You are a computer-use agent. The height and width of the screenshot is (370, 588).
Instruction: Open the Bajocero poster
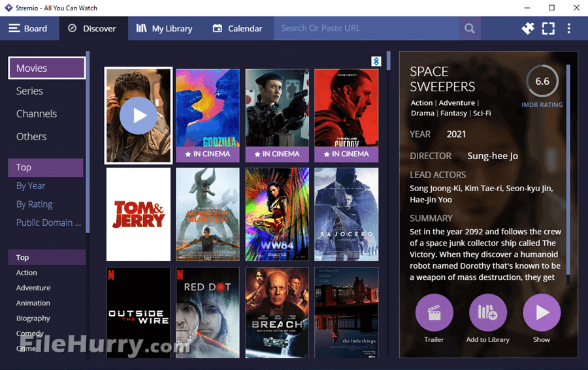pos(346,214)
